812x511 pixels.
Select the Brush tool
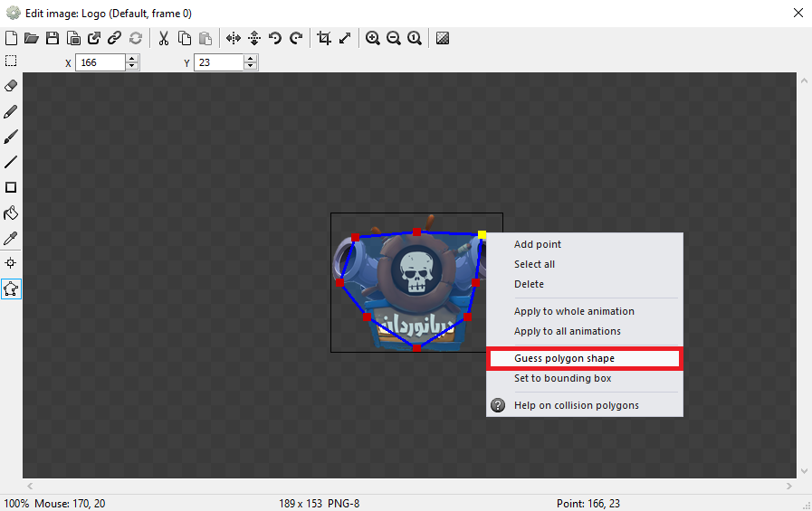tap(11, 137)
